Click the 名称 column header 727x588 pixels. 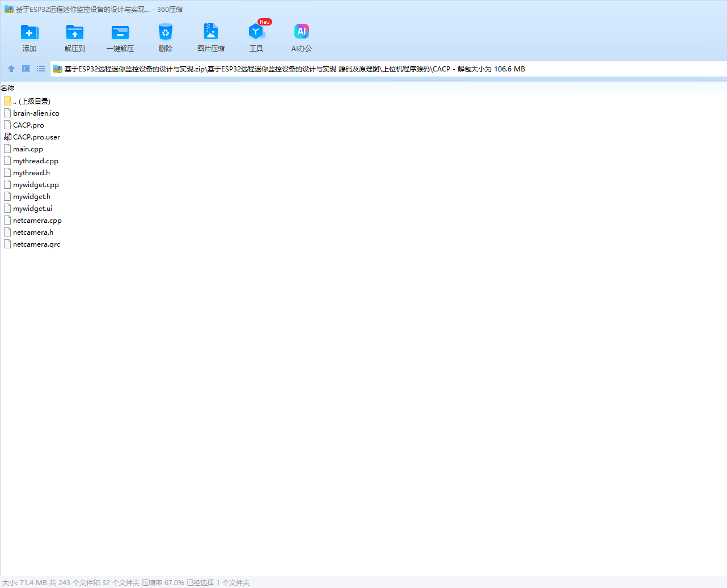(x=7, y=88)
